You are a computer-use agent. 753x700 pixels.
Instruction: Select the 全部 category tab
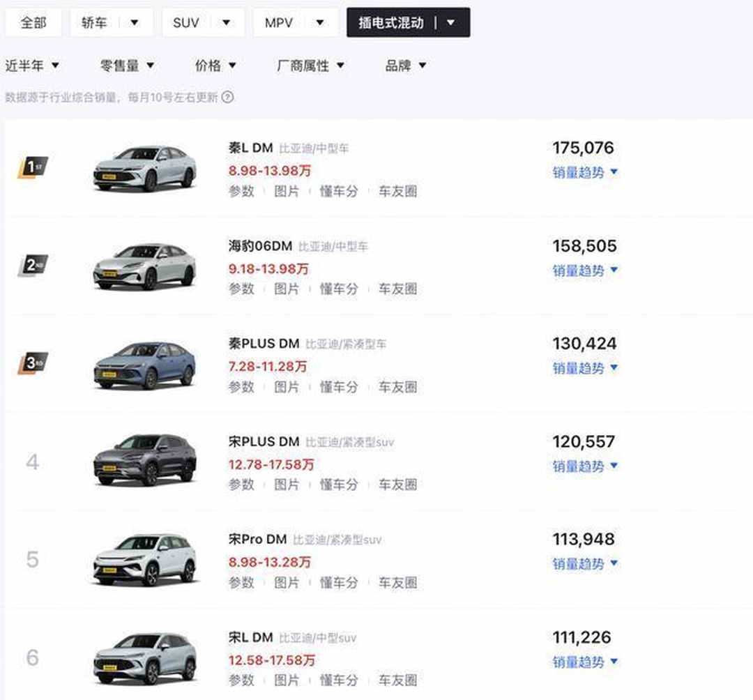tap(33, 22)
